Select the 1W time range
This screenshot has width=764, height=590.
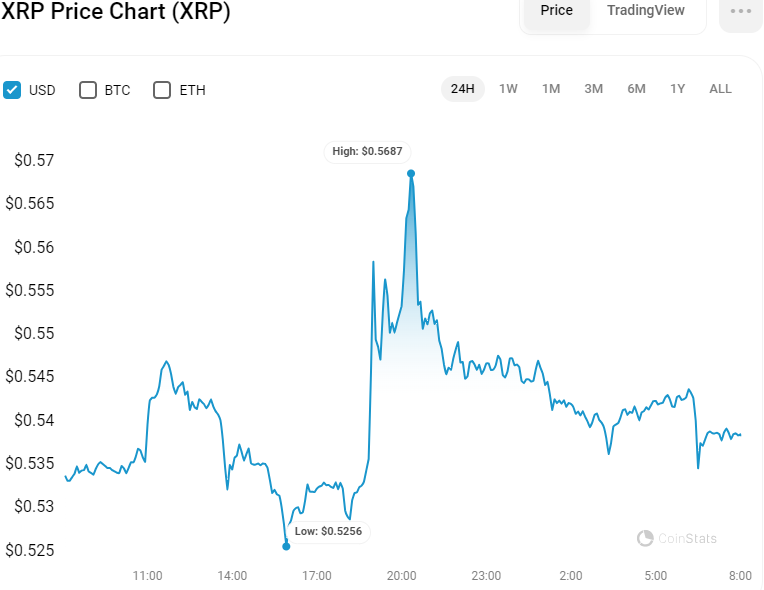click(508, 89)
